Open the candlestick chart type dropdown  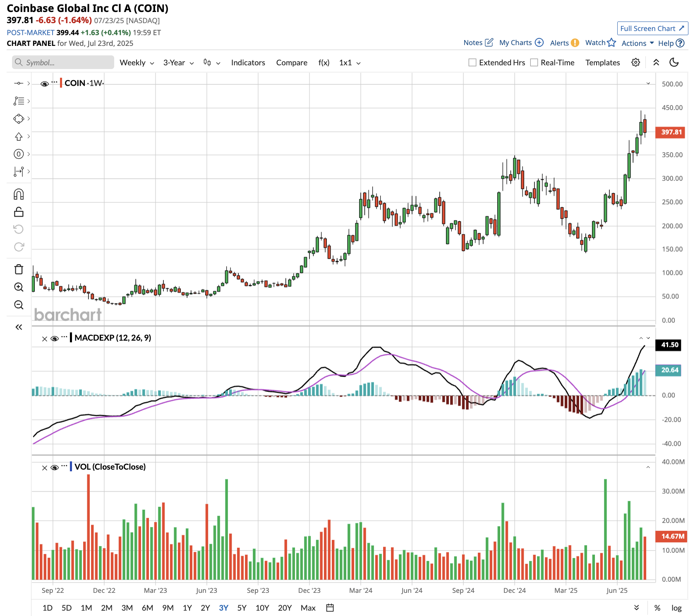[x=212, y=62]
